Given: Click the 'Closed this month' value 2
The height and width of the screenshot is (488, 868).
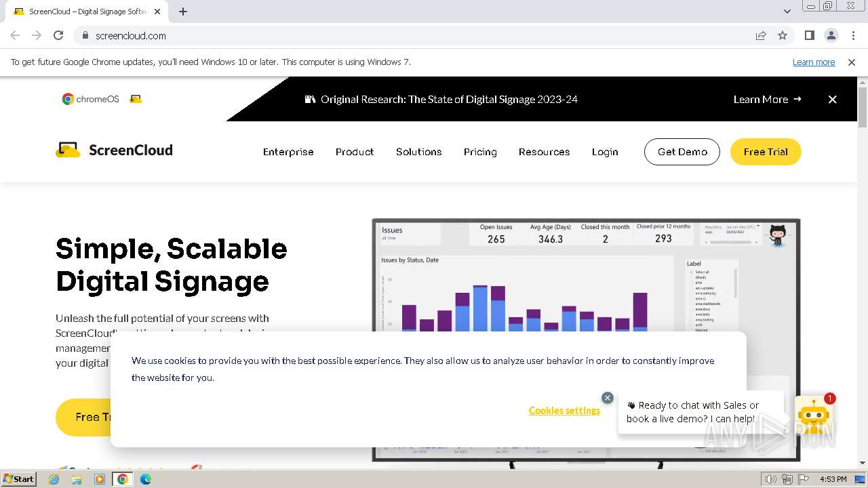Looking at the screenshot, I should 605,239.
